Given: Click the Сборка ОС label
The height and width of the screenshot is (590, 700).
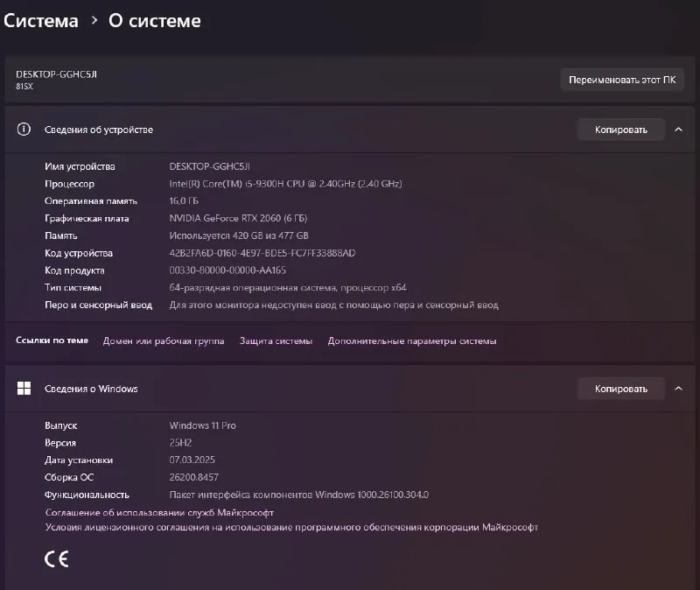Looking at the screenshot, I should [x=69, y=477].
